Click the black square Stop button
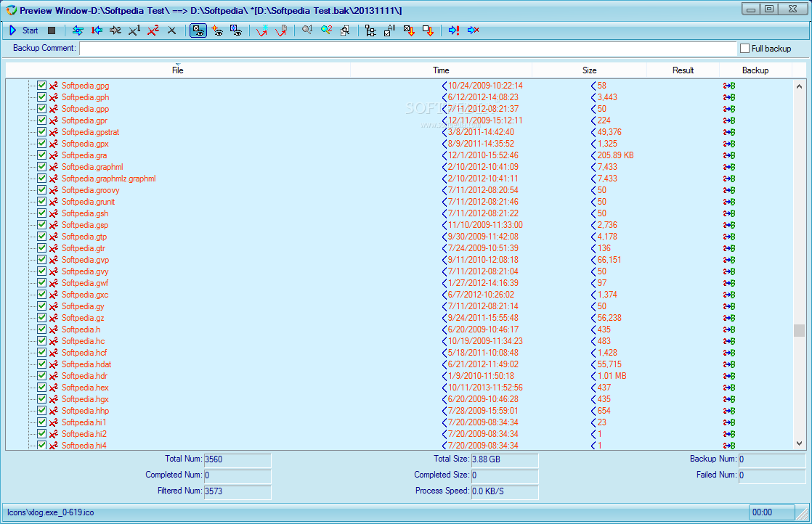 pos(52,30)
